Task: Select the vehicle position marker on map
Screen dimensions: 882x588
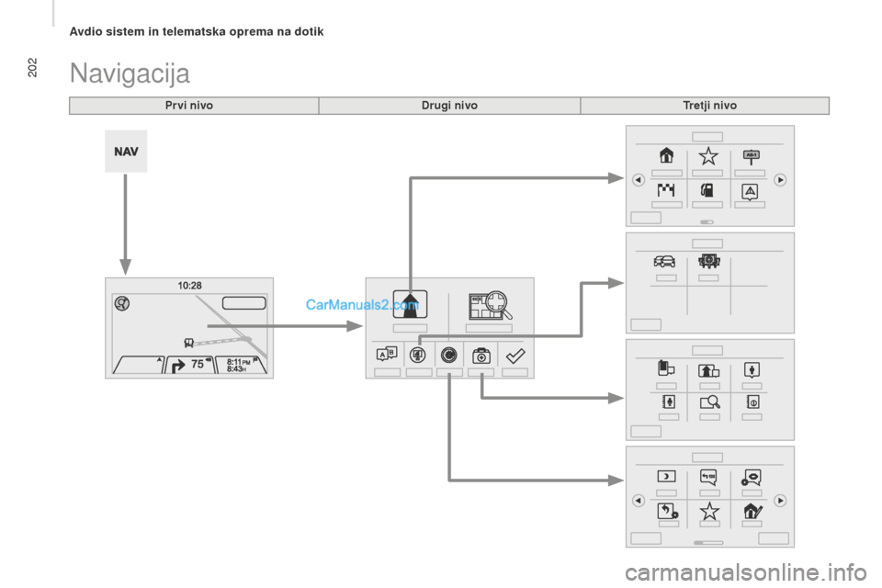Action: pyautogui.click(x=189, y=343)
